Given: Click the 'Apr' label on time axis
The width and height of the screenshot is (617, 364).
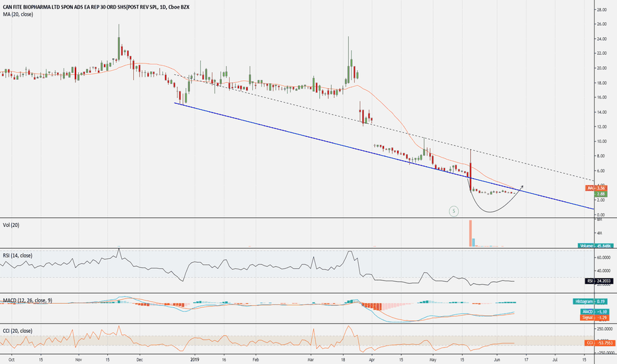Looking at the screenshot, I should (372, 359).
